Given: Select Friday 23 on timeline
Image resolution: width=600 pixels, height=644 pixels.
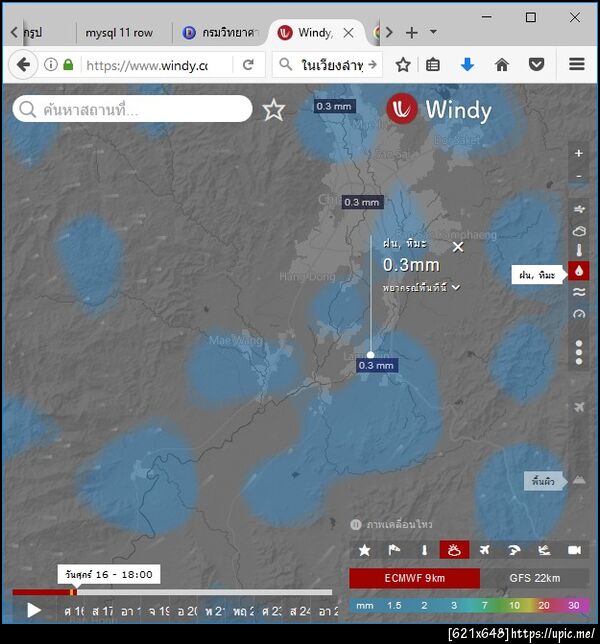Looking at the screenshot, I should pyautogui.click(x=271, y=611).
